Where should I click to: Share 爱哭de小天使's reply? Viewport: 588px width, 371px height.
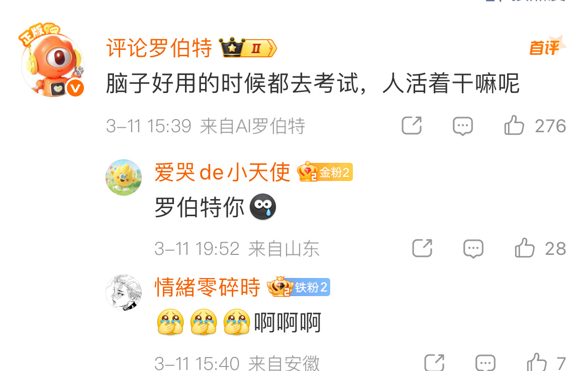pos(422,248)
